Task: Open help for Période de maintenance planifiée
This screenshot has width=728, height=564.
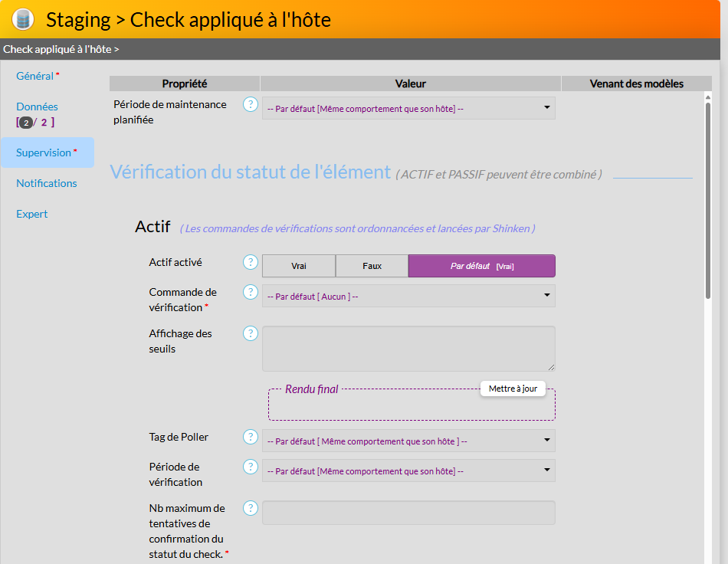Action: click(x=251, y=104)
